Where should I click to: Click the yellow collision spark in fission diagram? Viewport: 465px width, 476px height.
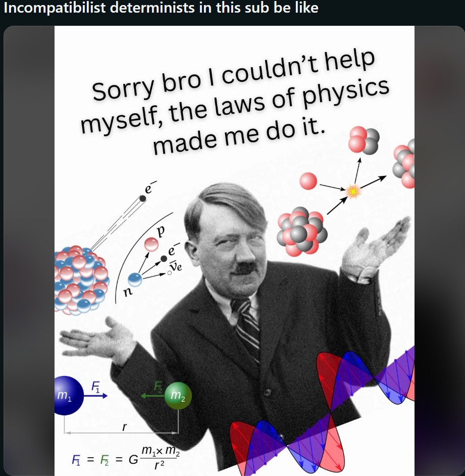tap(353, 191)
